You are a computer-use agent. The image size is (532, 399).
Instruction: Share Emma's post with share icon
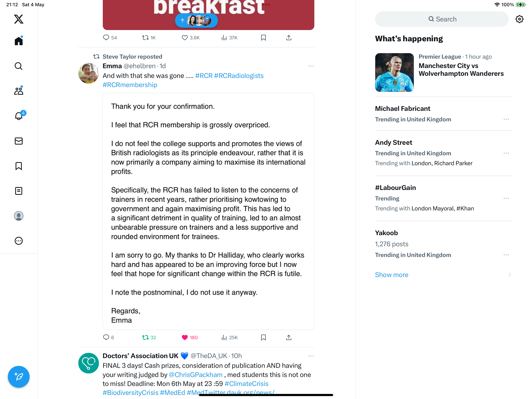click(289, 337)
